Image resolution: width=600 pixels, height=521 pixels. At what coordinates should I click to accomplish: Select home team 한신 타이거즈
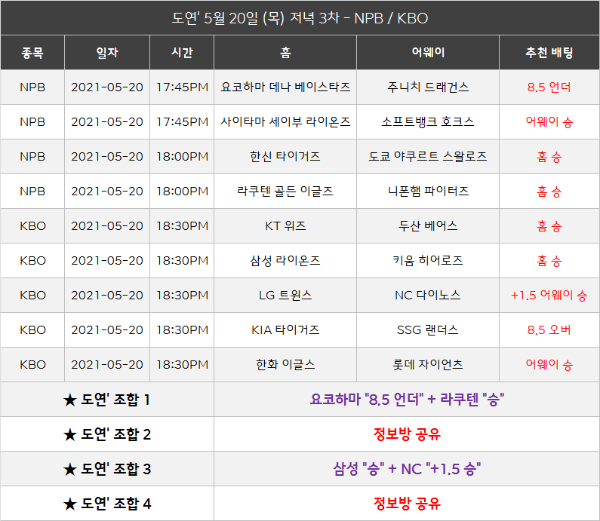click(x=285, y=156)
